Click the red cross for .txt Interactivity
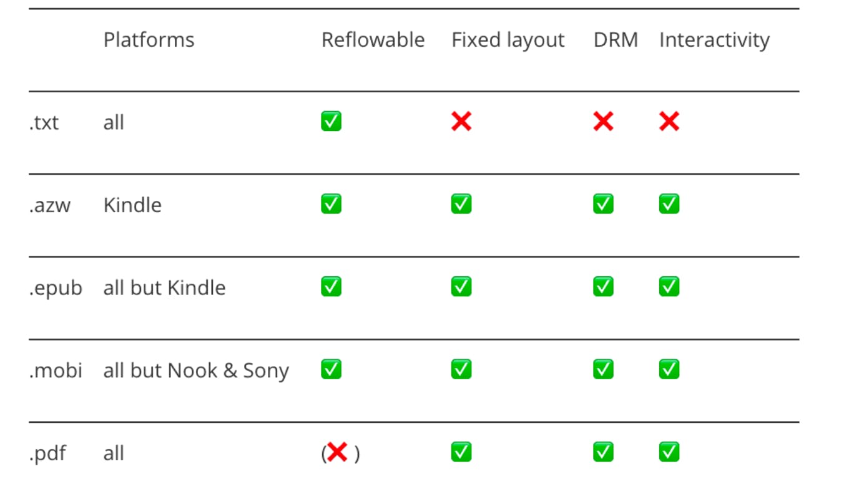The height and width of the screenshot is (504, 859). click(669, 121)
